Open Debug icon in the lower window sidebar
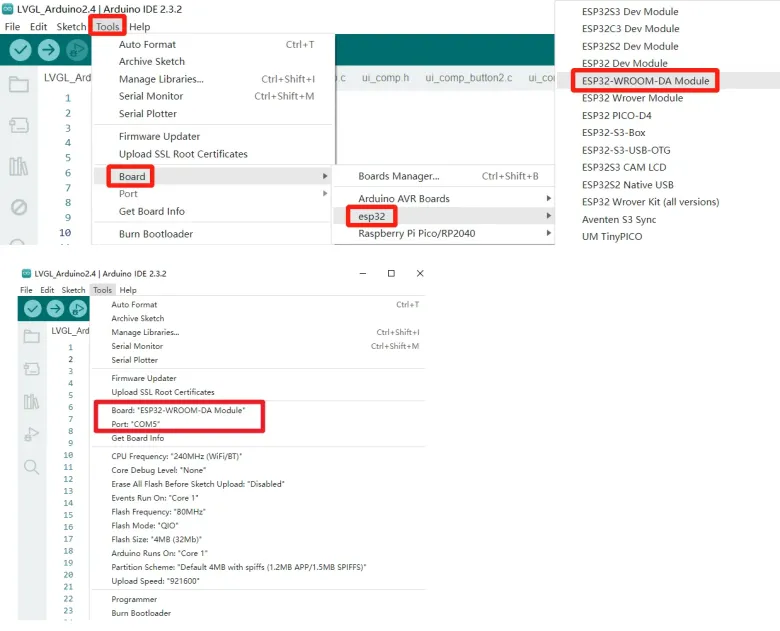The height and width of the screenshot is (631, 780). [x=31, y=434]
